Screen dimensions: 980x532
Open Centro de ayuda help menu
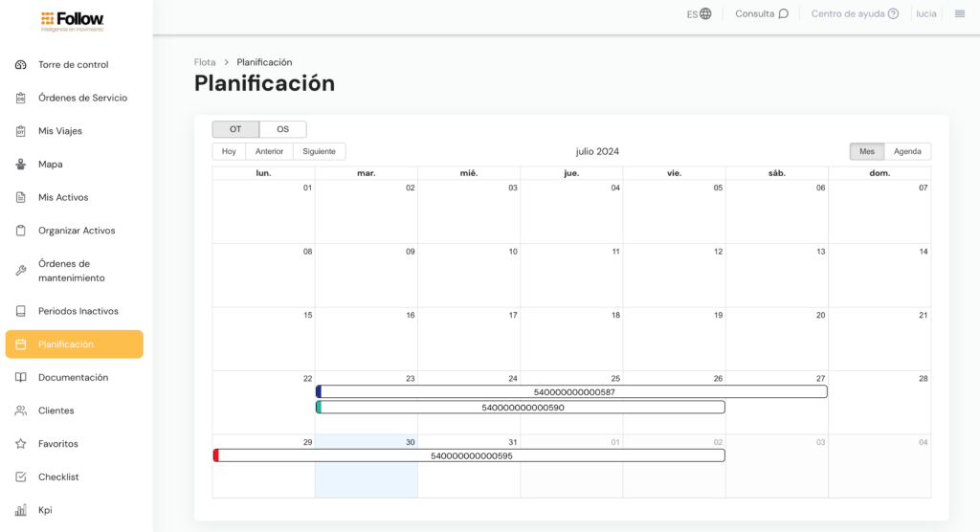855,13
